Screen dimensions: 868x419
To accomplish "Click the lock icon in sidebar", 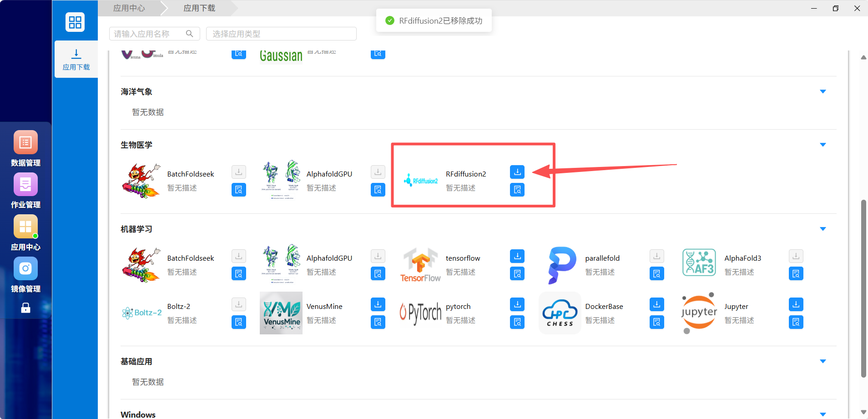I will coord(26,308).
